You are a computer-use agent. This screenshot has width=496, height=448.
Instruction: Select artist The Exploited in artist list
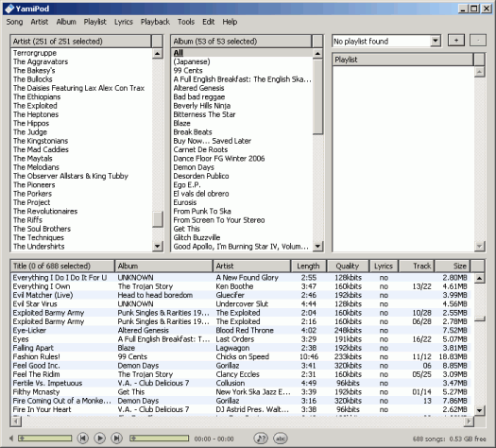(x=81, y=106)
